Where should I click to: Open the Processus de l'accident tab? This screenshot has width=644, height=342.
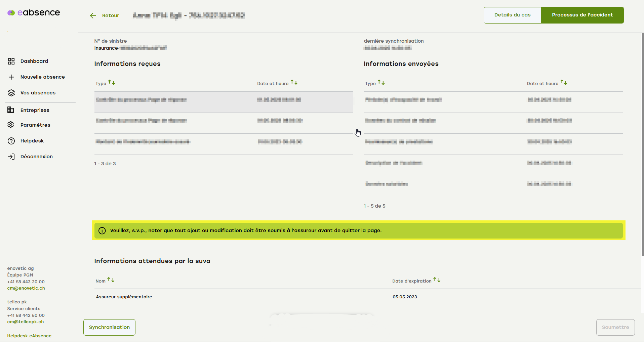(x=582, y=15)
